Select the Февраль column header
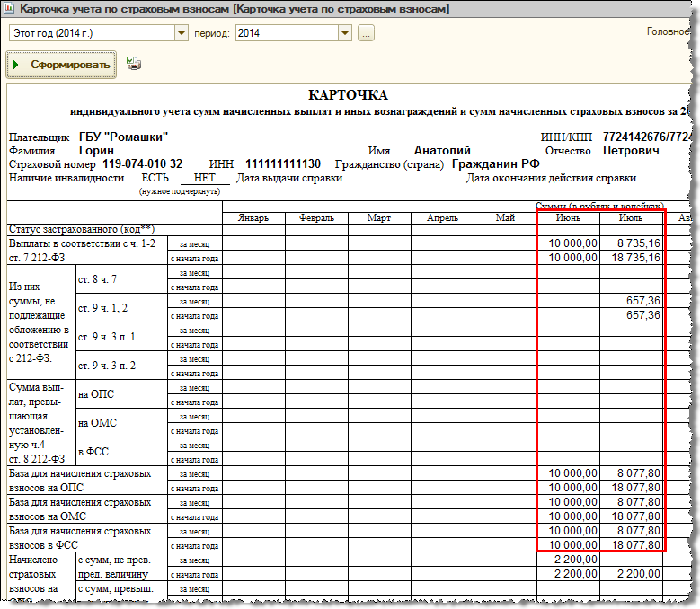This screenshot has height=609, width=700. 316,217
